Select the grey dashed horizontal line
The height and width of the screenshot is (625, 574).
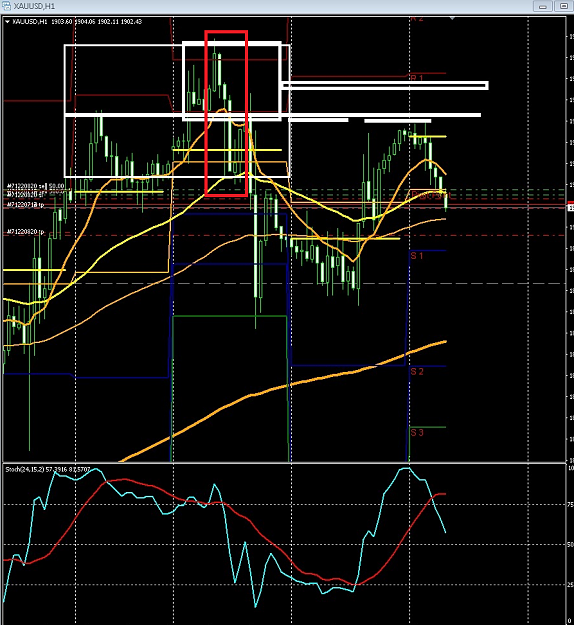284,283
